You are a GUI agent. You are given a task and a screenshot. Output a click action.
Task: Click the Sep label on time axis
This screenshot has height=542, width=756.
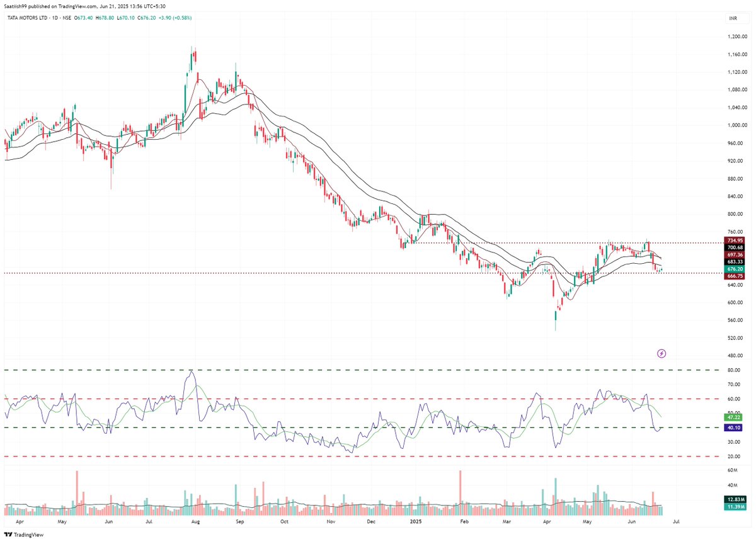click(239, 522)
